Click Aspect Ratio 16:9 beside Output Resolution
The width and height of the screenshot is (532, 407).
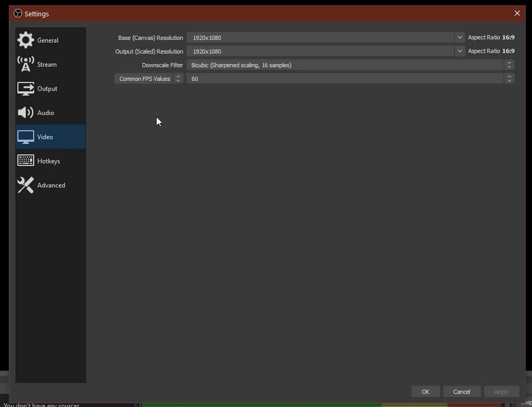tap(492, 51)
